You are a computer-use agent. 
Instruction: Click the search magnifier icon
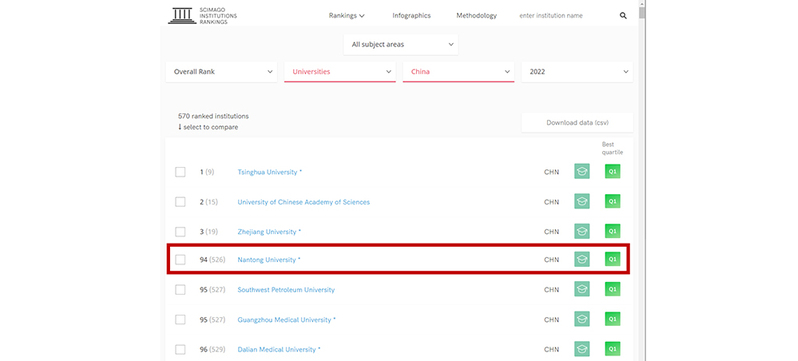(x=623, y=16)
